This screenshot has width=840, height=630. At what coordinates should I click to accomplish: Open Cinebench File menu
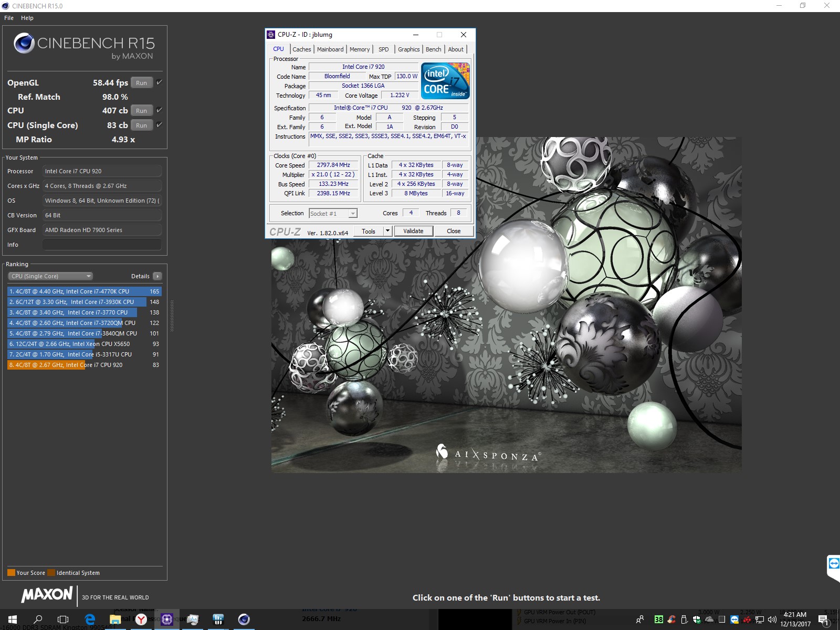click(x=9, y=18)
